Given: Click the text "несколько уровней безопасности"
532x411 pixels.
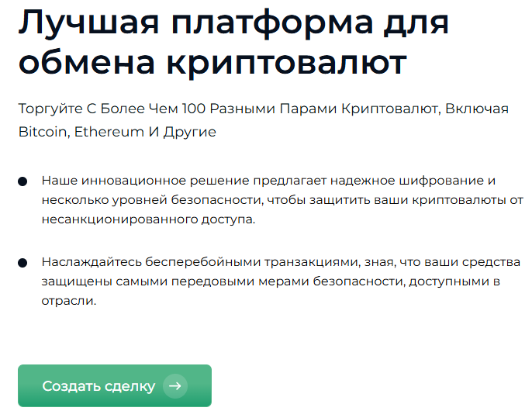Looking at the screenshot, I should pyautogui.click(x=152, y=200).
